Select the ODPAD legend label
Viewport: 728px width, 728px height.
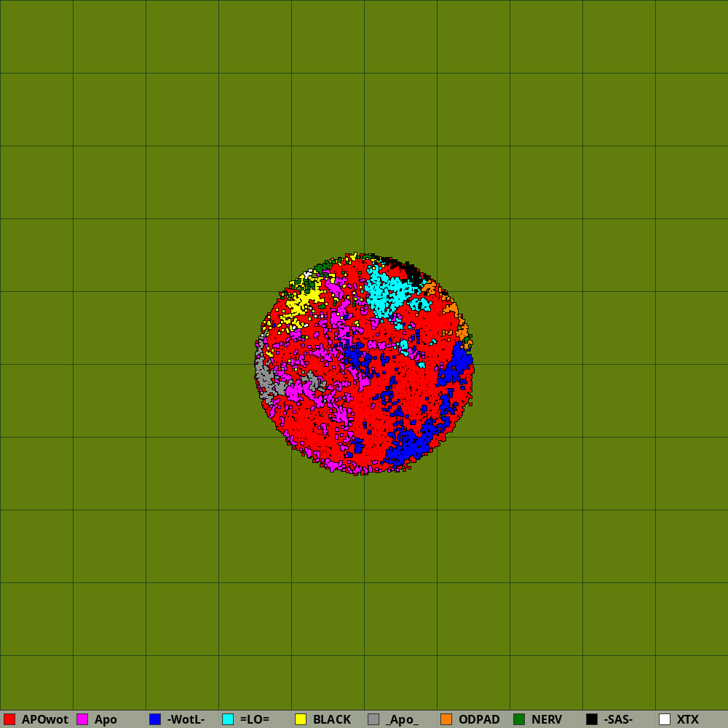click(479, 720)
